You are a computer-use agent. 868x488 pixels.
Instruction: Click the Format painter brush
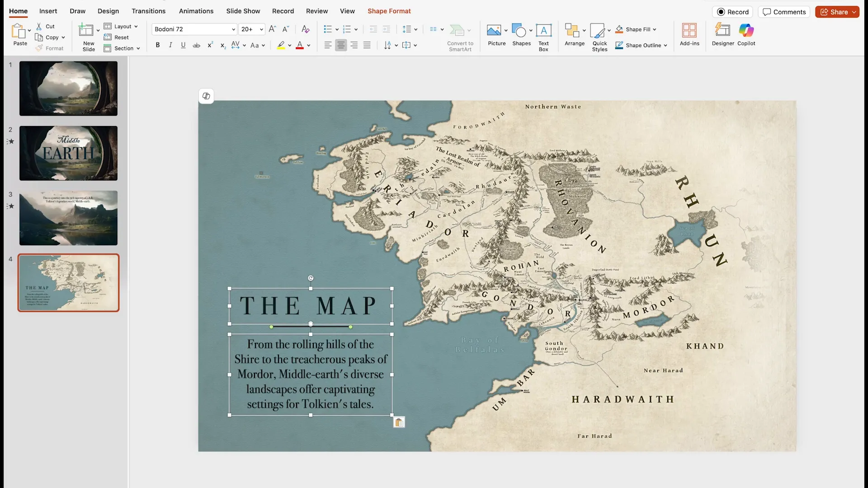point(39,48)
